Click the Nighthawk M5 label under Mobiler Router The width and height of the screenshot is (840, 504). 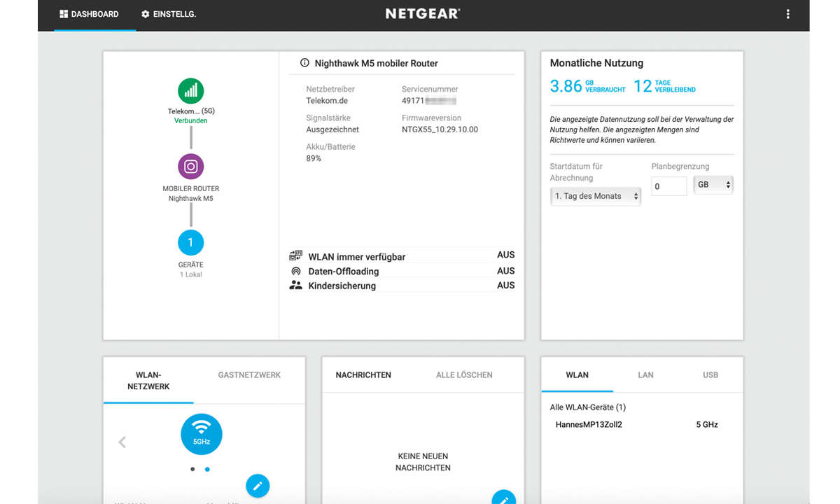[x=191, y=199]
